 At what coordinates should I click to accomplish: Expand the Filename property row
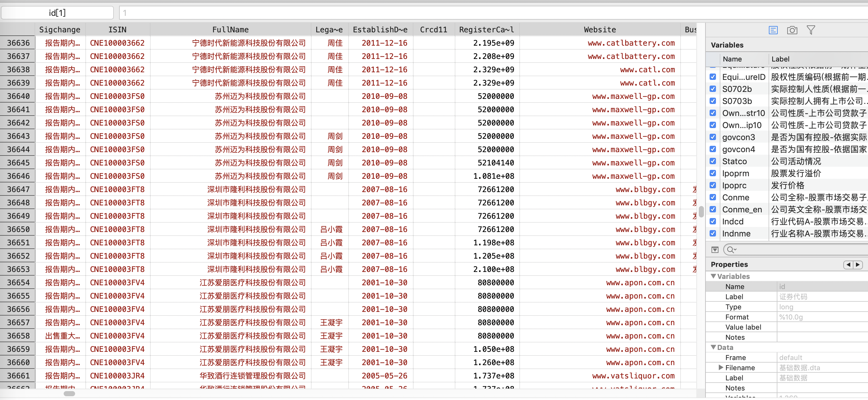pos(721,368)
